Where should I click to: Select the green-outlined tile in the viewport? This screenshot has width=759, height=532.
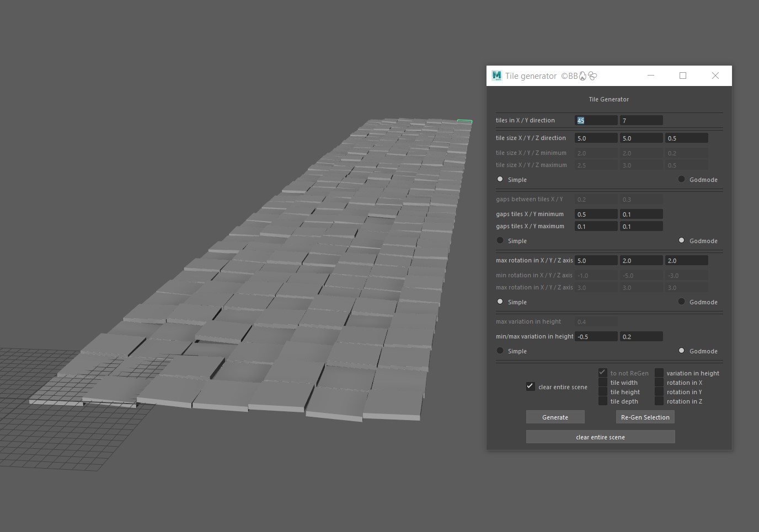click(x=464, y=121)
